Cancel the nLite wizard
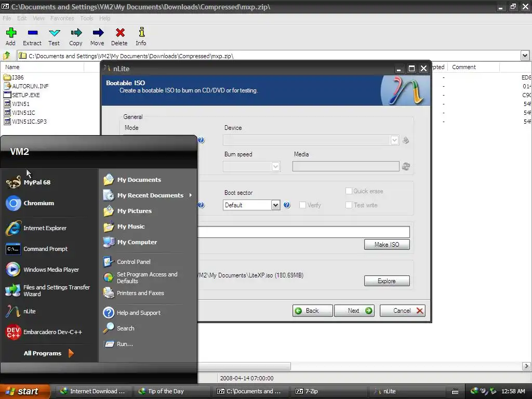The height and width of the screenshot is (399, 532). 403,311
